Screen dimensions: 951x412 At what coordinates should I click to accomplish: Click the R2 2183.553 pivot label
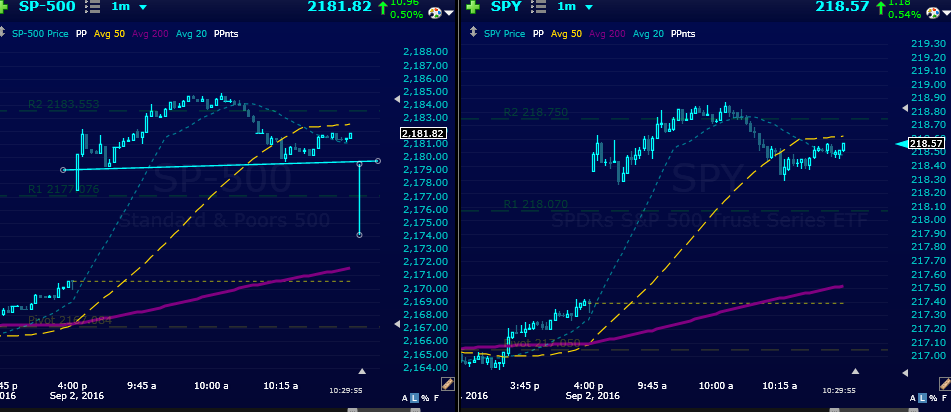click(x=63, y=104)
